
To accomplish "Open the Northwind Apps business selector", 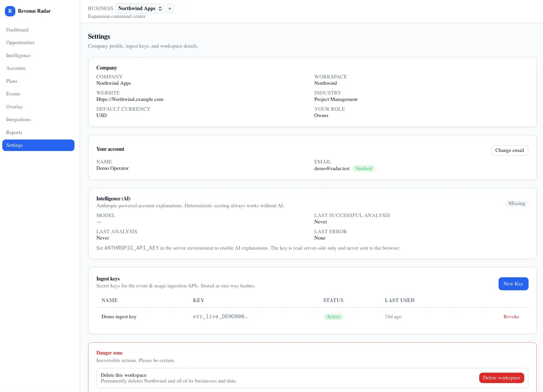I will point(140,9).
